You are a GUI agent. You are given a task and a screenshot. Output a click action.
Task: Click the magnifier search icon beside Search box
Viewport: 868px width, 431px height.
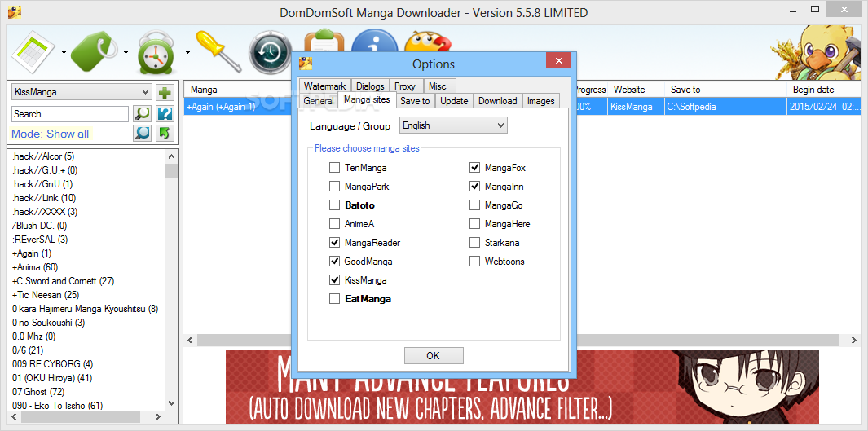click(143, 114)
